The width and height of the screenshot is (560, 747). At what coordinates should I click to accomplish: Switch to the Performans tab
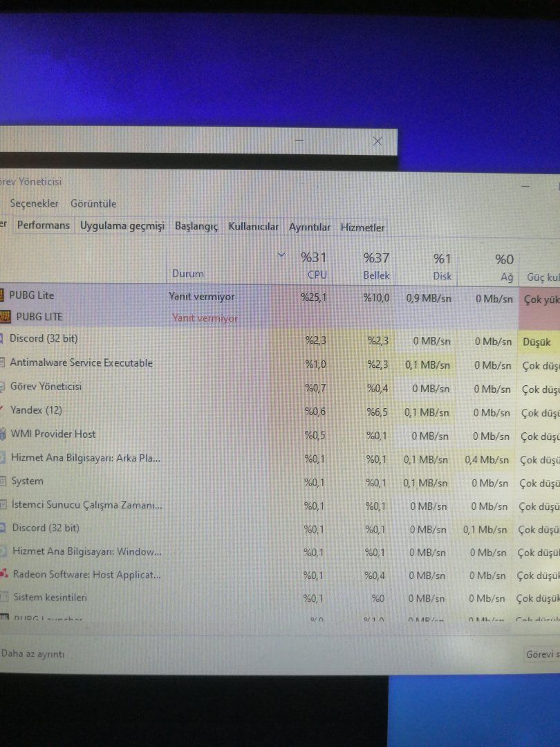pyautogui.click(x=44, y=225)
